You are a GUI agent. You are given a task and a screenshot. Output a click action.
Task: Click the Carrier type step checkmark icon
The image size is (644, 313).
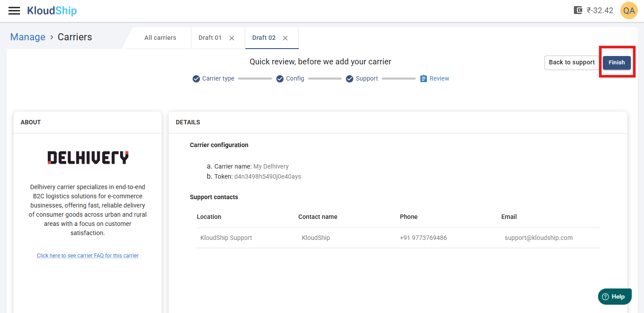[x=196, y=79]
